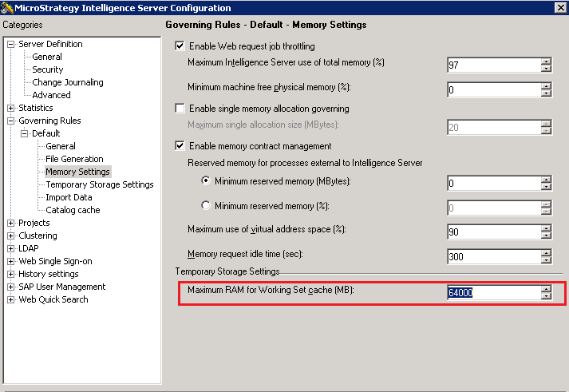This screenshot has width=569, height=392.
Task: Decrease Maximum use of virtual address space spinner
Action: tap(546, 236)
